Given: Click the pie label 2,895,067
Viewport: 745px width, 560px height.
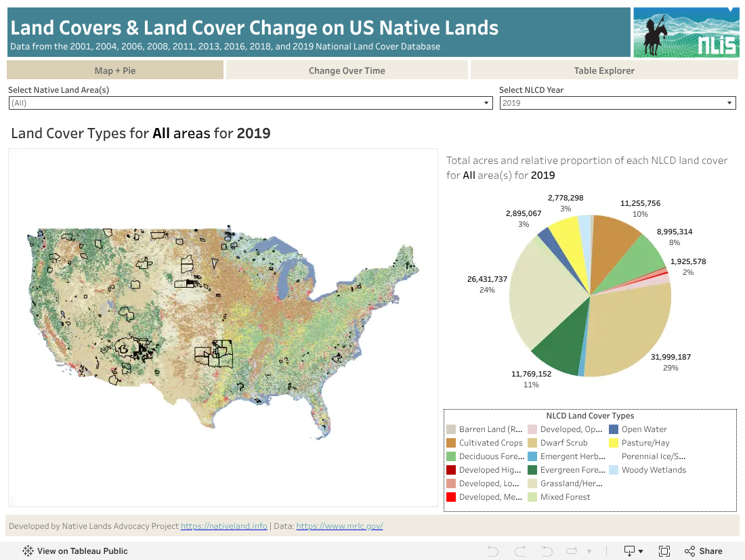Looking at the screenshot, I should [x=524, y=214].
